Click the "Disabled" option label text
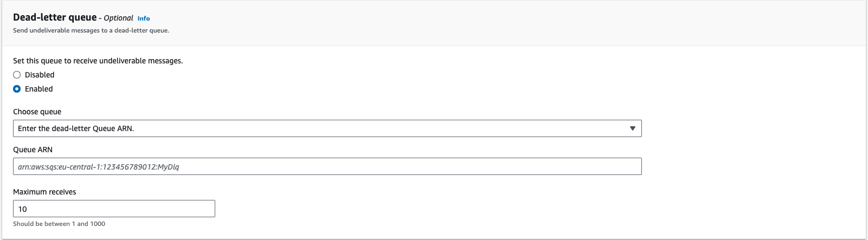This screenshot has height=240, width=868. [40, 75]
